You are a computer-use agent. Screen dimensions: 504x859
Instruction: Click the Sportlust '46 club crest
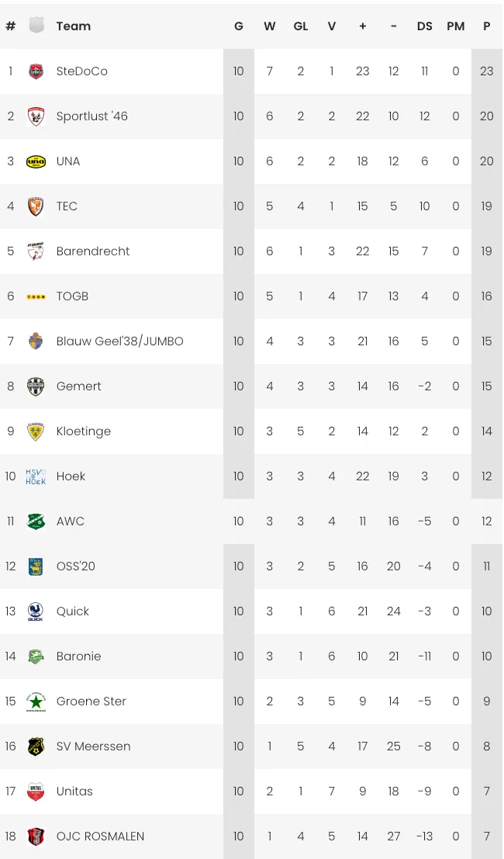pyautogui.click(x=36, y=116)
